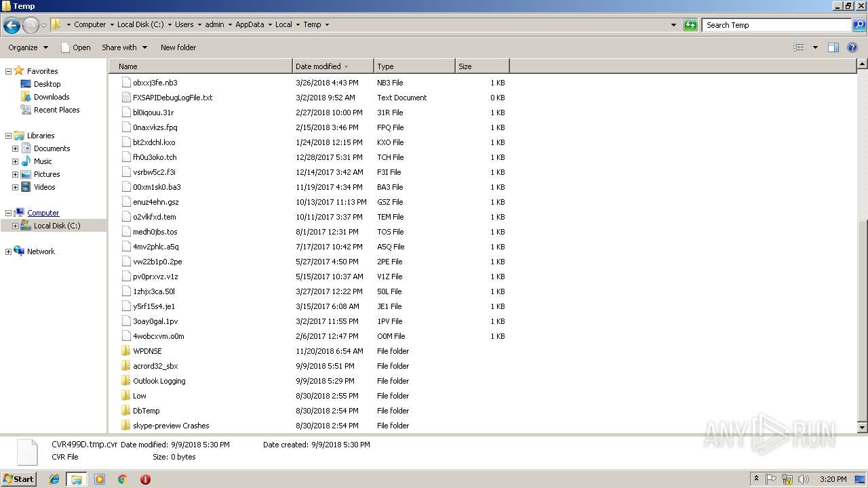This screenshot has width=868, height=488.
Task: Click the red Opera taskbar icon
Action: [x=145, y=479]
